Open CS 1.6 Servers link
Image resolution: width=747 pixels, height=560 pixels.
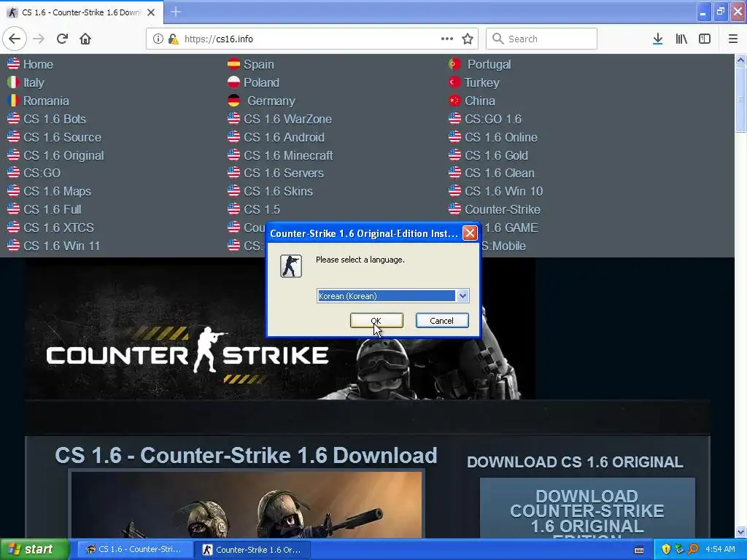tap(284, 174)
